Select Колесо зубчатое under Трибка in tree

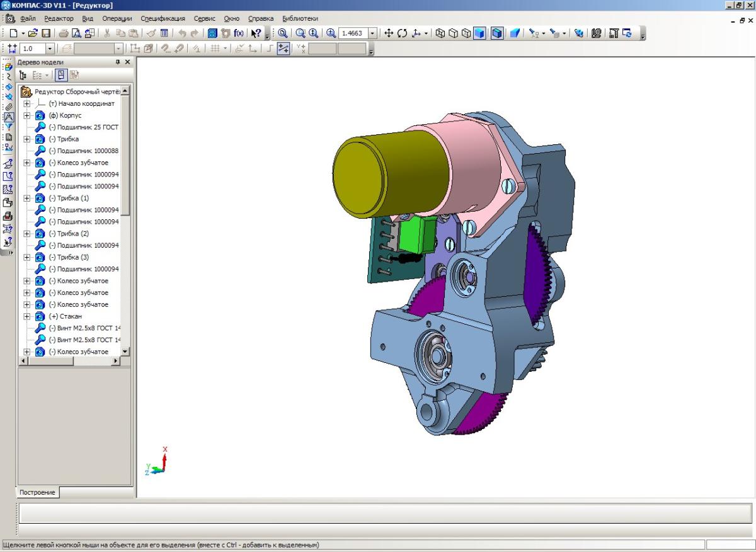tap(78, 163)
